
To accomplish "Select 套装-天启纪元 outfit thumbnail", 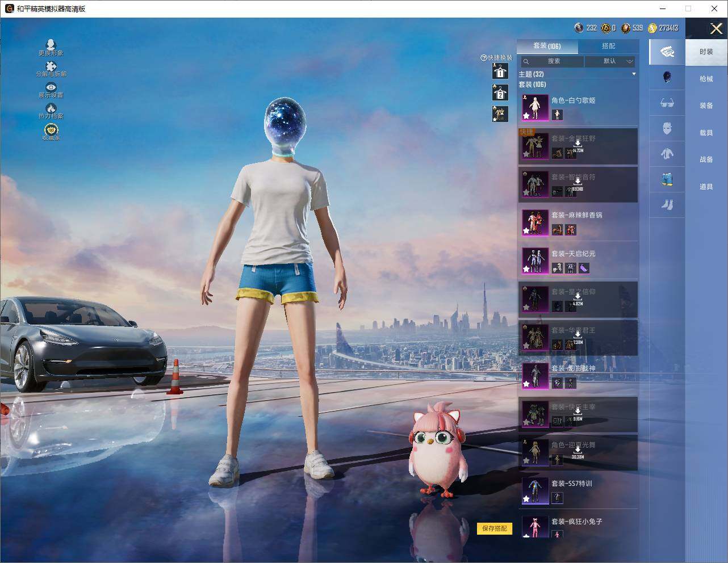I will 535,261.
